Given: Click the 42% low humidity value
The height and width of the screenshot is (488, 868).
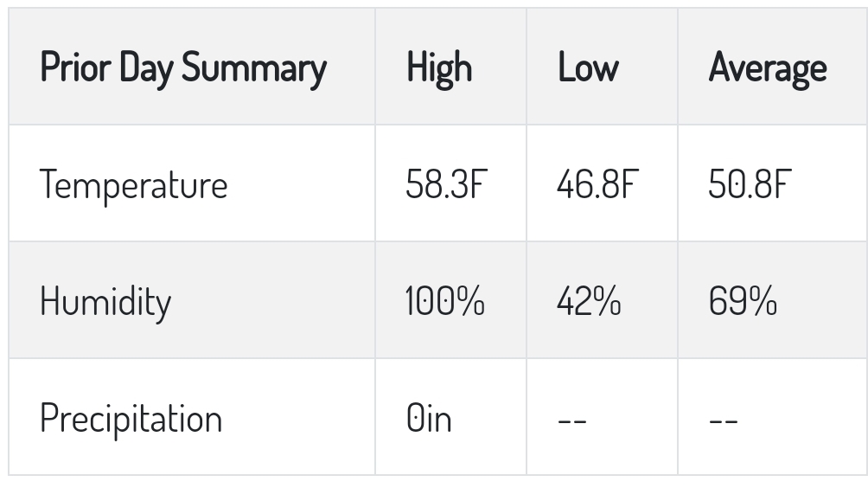Looking at the screenshot, I should [x=589, y=301].
